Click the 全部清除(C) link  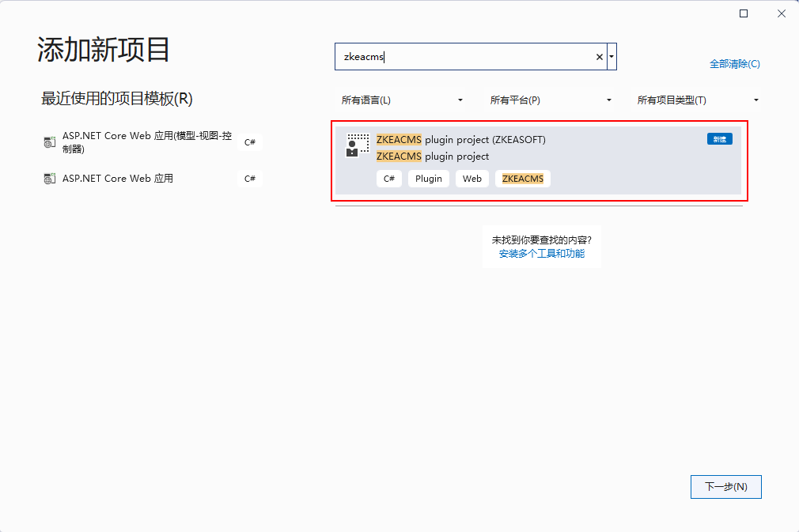(734, 64)
